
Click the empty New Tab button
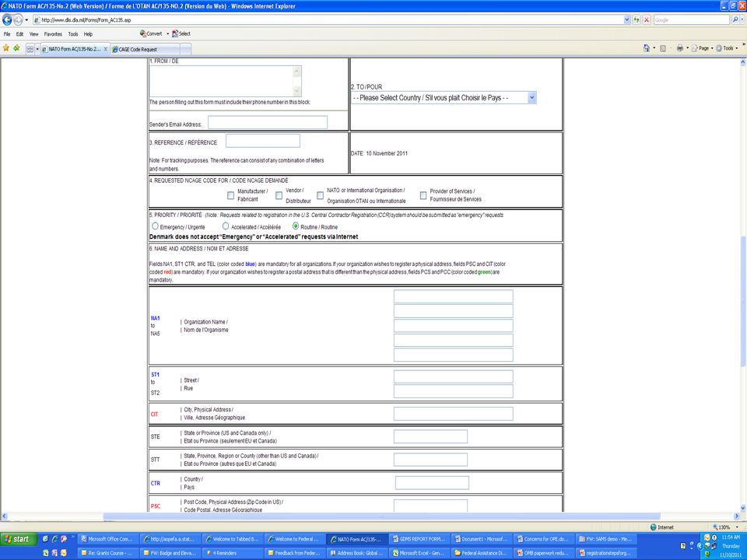click(x=186, y=49)
